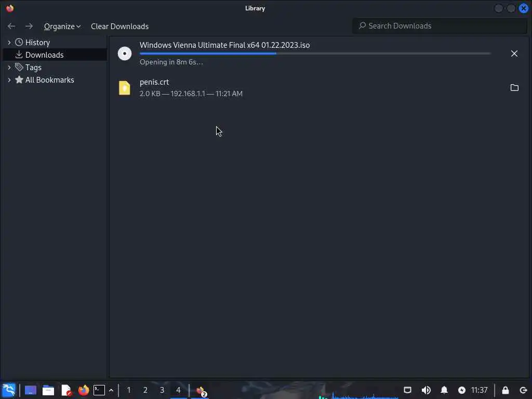532x399 pixels.
Task: Select the penis.crt download entry name
Action: coord(154,82)
